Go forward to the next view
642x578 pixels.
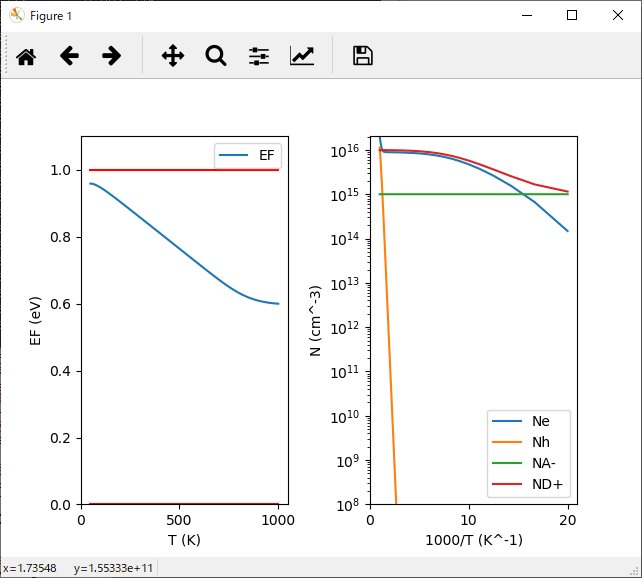[x=112, y=56]
